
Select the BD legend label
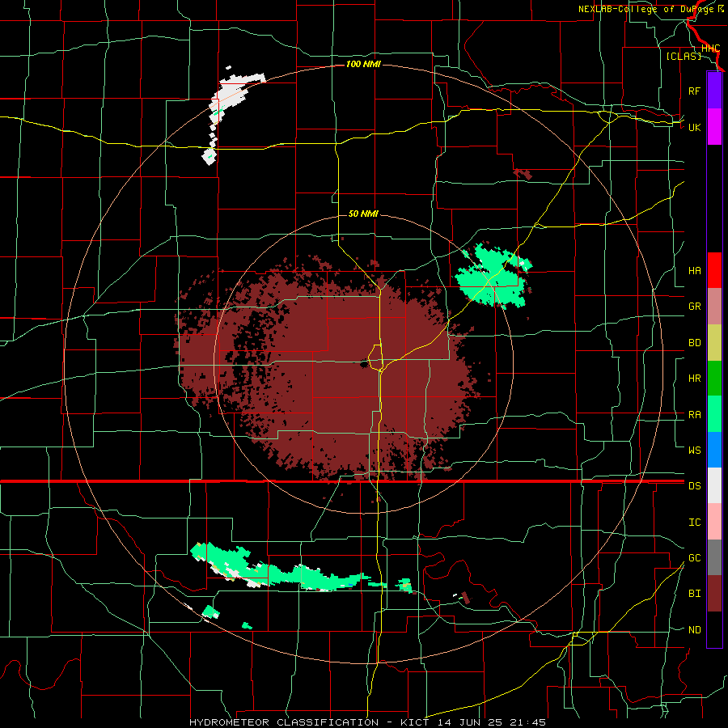tap(694, 343)
